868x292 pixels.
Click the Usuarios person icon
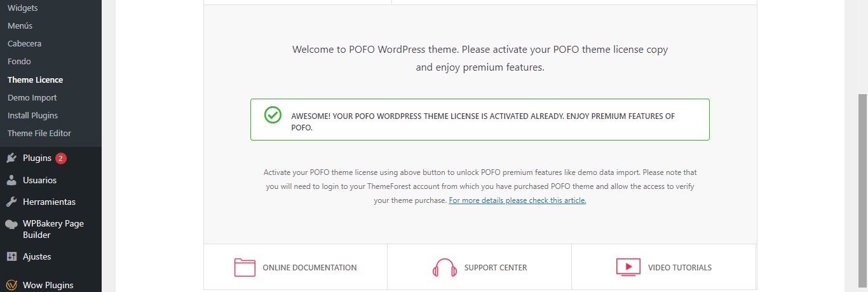click(11, 180)
